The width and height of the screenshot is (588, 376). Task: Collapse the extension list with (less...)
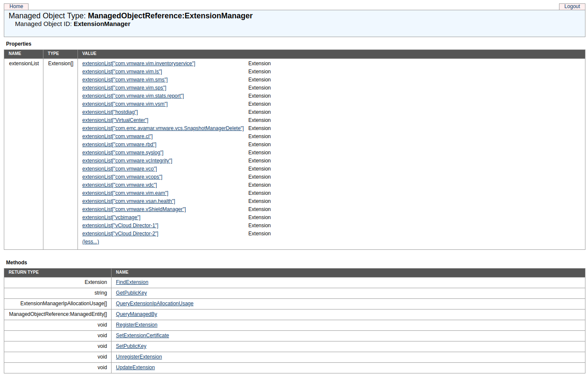[x=90, y=242]
